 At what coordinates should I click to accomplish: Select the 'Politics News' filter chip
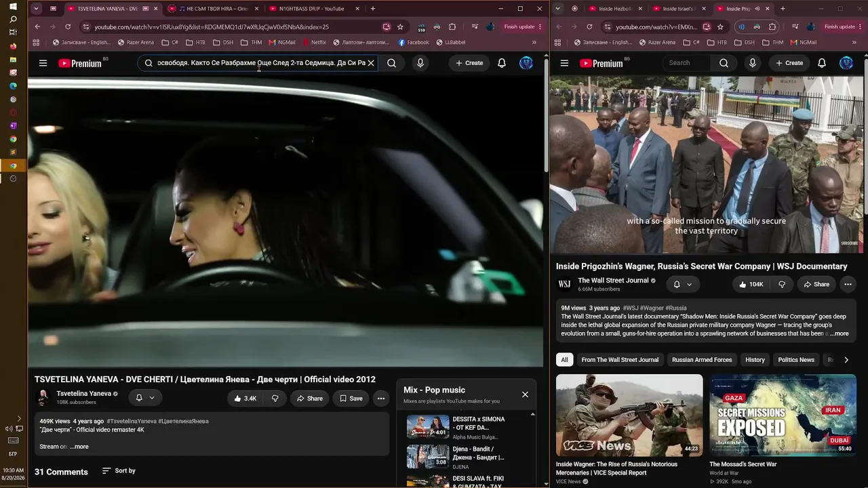click(796, 360)
